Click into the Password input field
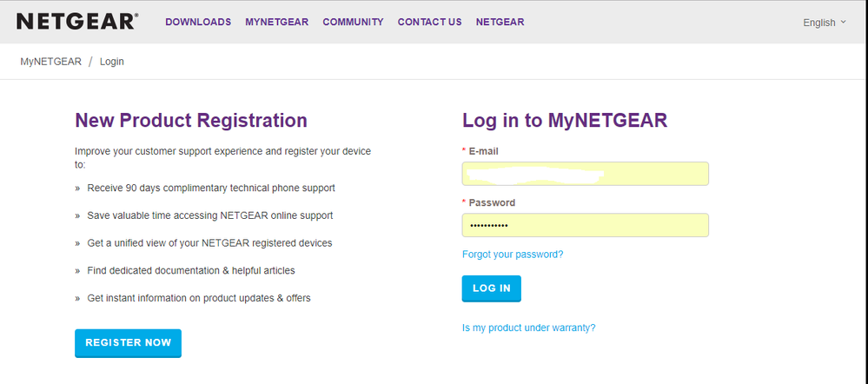This screenshot has width=868, height=384. [x=585, y=226]
